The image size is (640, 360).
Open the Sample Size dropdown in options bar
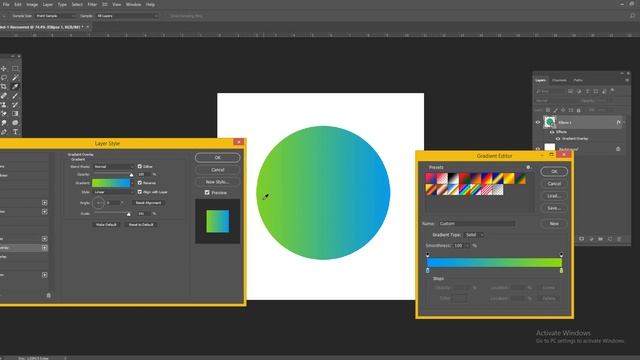coord(55,16)
